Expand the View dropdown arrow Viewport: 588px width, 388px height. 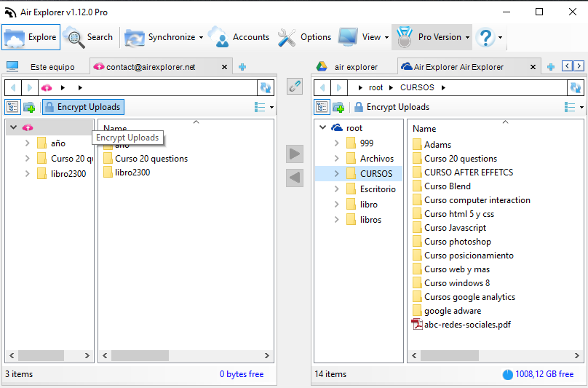click(x=386, y=38)
